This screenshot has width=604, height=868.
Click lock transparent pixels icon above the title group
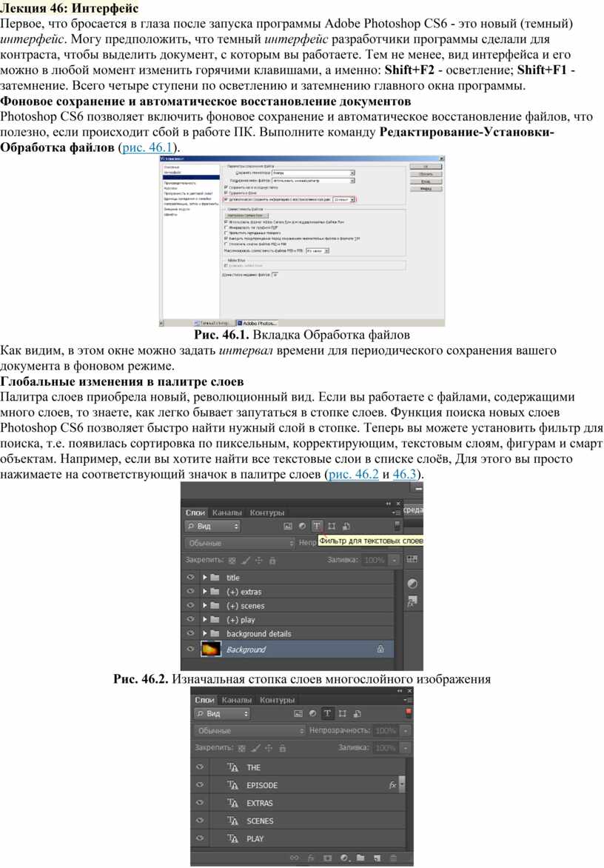(x=232, y=560)
